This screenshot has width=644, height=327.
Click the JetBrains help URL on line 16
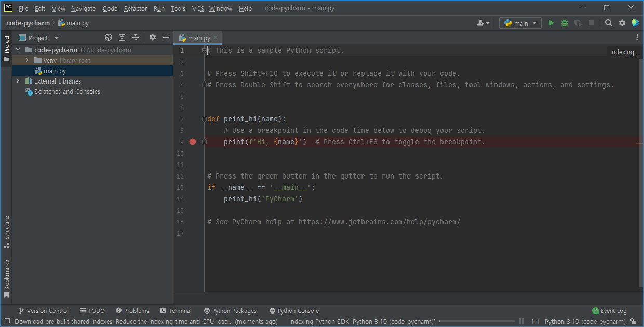[380, 222]
